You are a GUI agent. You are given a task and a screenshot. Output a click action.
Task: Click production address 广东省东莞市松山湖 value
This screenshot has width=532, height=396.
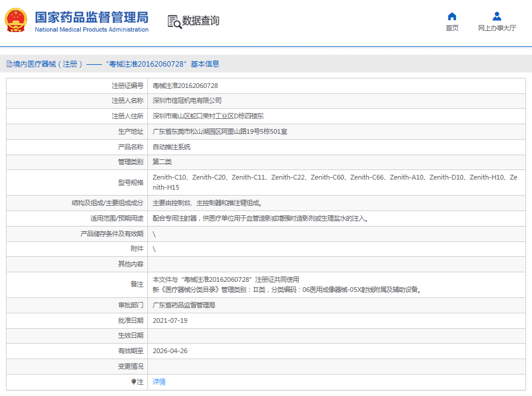pos(220,131)
